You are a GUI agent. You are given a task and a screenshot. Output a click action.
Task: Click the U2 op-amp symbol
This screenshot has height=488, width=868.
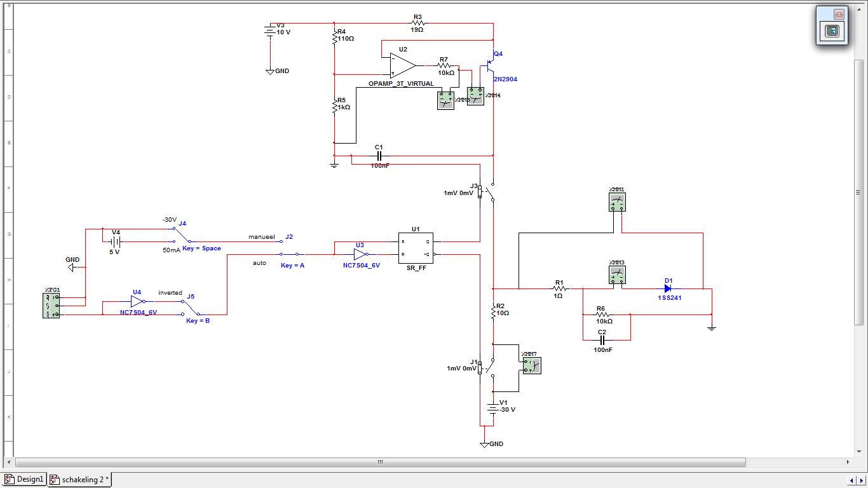click(402, 65)
